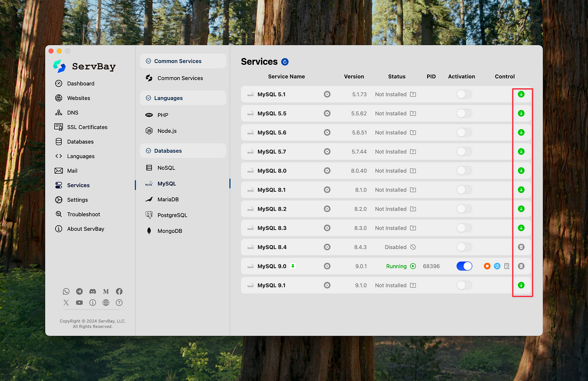Click the globe website icon in sidebar footer
Viewport: 588px width, 381px height.
click(106, 303)
